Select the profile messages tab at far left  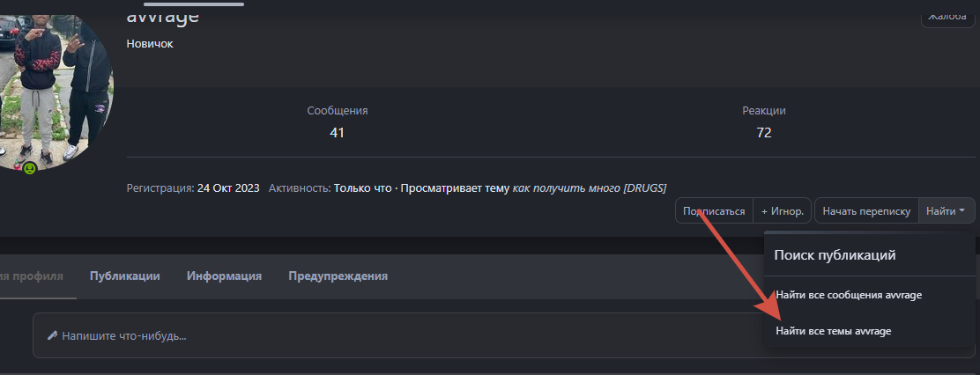tap(32, 276)
